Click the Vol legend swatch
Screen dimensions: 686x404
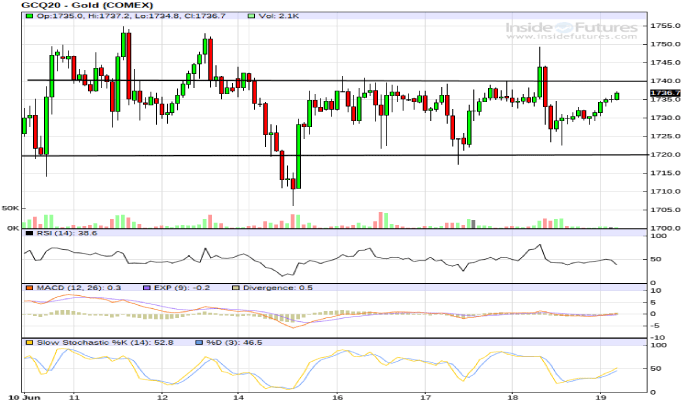tap(222, 17)
